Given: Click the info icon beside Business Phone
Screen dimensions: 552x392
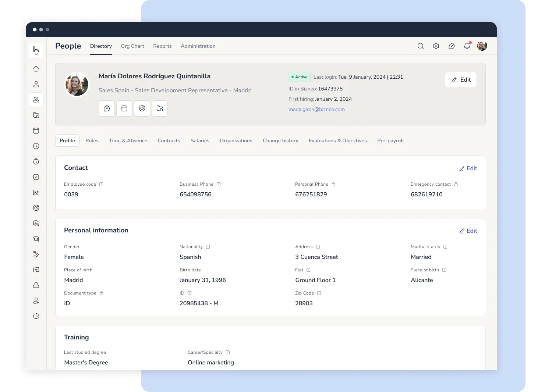Looking at the screenshot, I should point(219,184).
